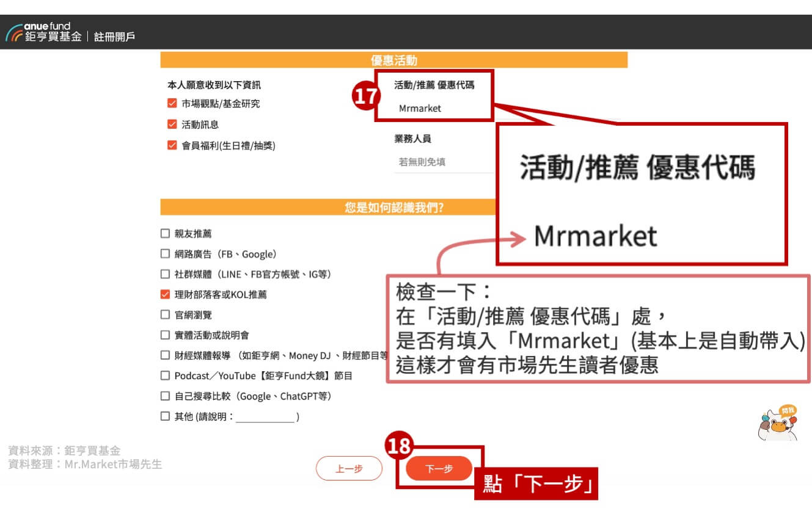Tick 自己搜尋比較 (Google、ChatGPT等) checkbox
This screenshot has height=511, width=812.
pyautogui.click(x=165, y=396)
